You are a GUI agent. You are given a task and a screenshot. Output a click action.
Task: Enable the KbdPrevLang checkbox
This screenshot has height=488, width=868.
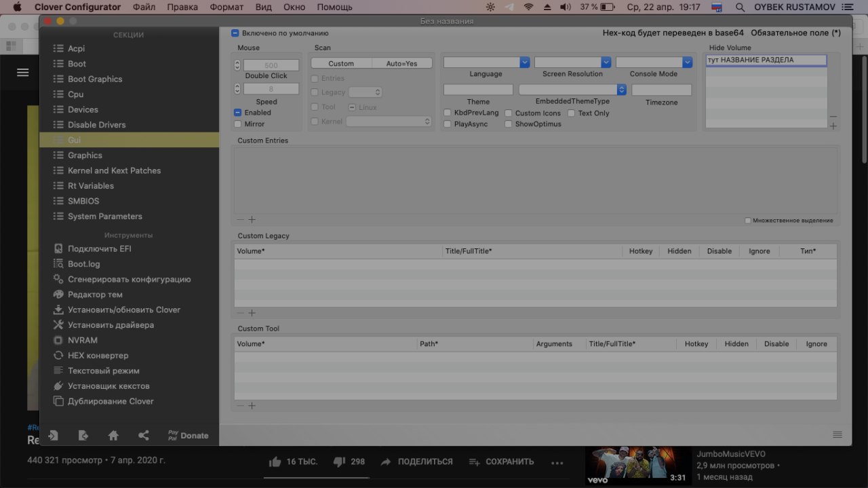448,113
